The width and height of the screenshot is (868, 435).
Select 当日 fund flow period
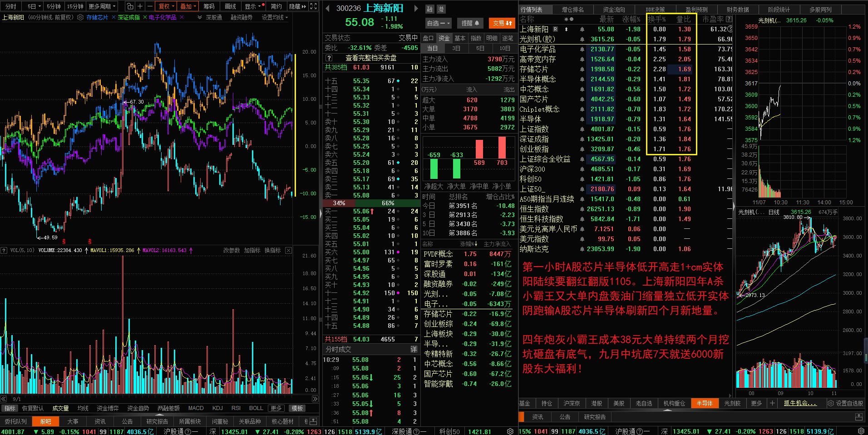click(432, 48)
